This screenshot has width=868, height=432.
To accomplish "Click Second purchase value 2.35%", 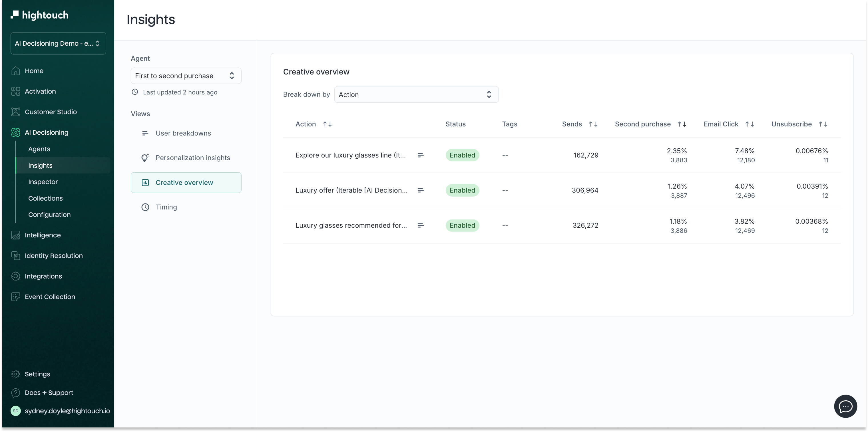I will coord(677,151).
